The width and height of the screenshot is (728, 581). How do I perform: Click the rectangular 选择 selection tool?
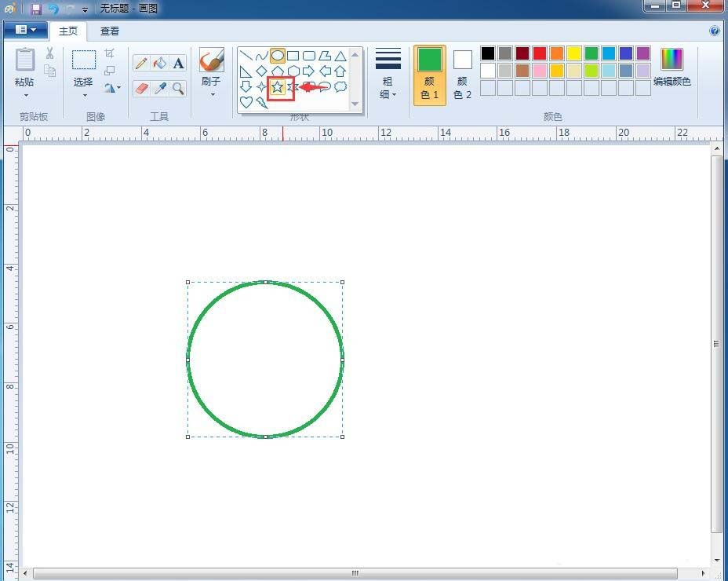84,60
